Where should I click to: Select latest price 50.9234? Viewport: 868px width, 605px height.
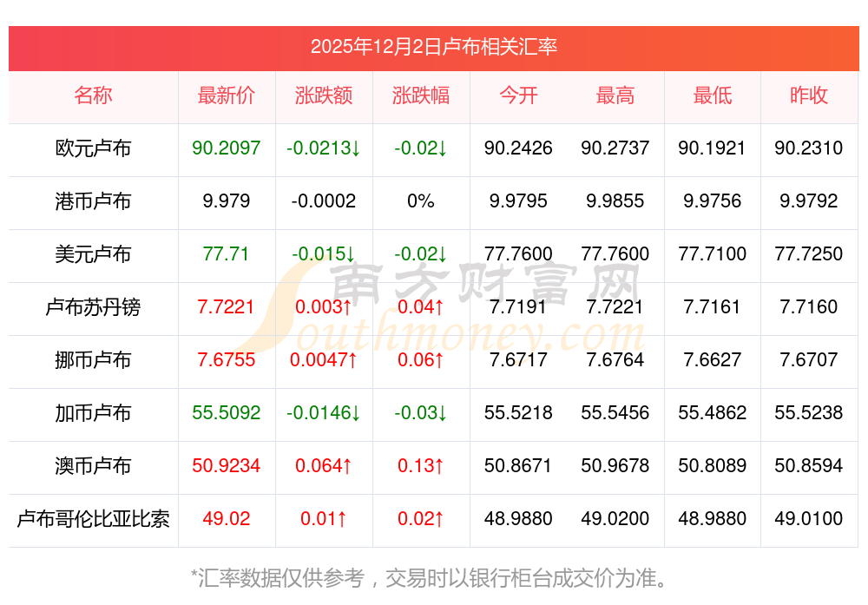pos(227,466)
